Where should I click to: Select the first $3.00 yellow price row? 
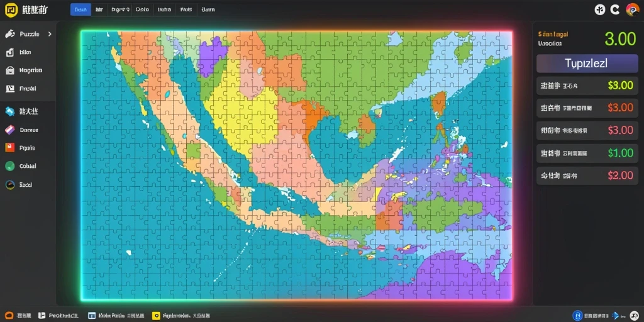(587, 86)
